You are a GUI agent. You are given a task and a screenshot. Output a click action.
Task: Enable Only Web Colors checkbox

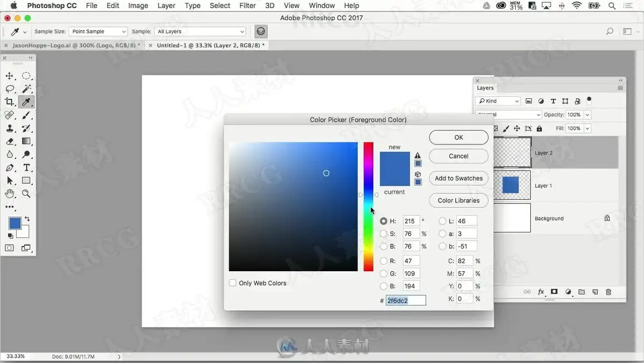coord(233,283)
